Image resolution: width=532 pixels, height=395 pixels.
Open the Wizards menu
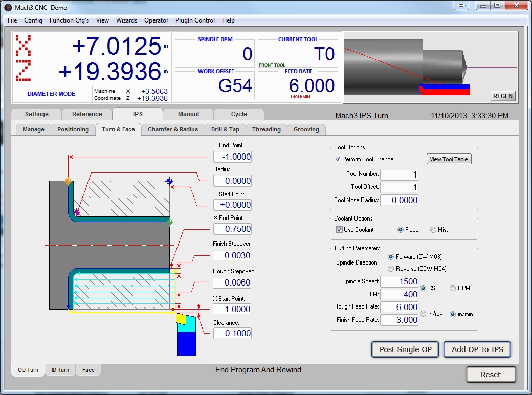coord(126,20)
